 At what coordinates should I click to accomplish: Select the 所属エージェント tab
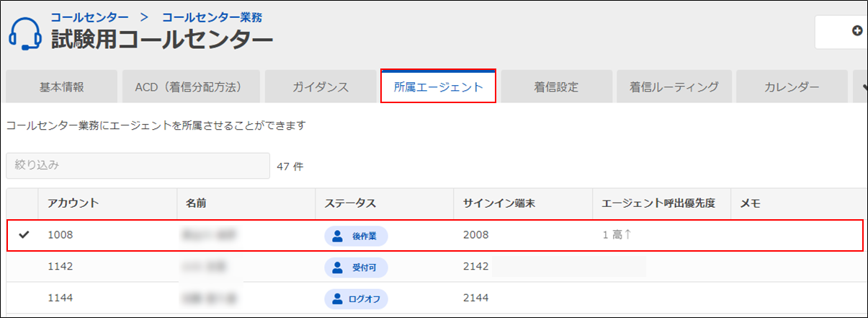pyautogui.click(x=438, y=87)
